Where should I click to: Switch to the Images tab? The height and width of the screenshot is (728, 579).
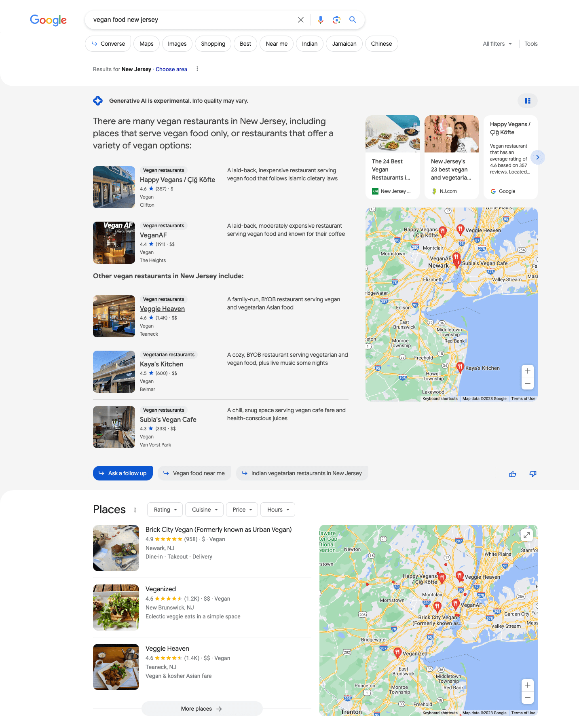pos(177,44)
